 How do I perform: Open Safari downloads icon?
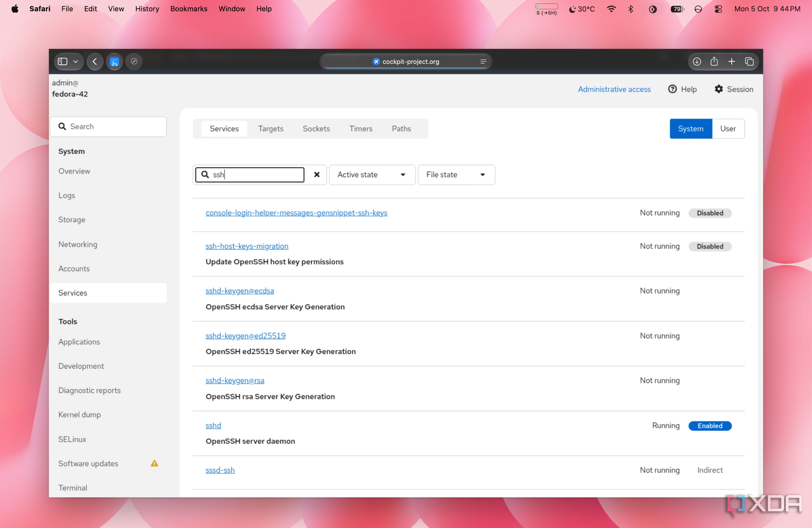[x=697, y=61]
